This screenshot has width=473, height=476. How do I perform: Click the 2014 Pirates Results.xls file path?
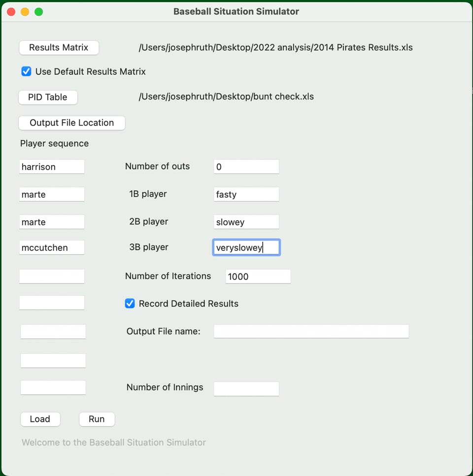[275, 48]
